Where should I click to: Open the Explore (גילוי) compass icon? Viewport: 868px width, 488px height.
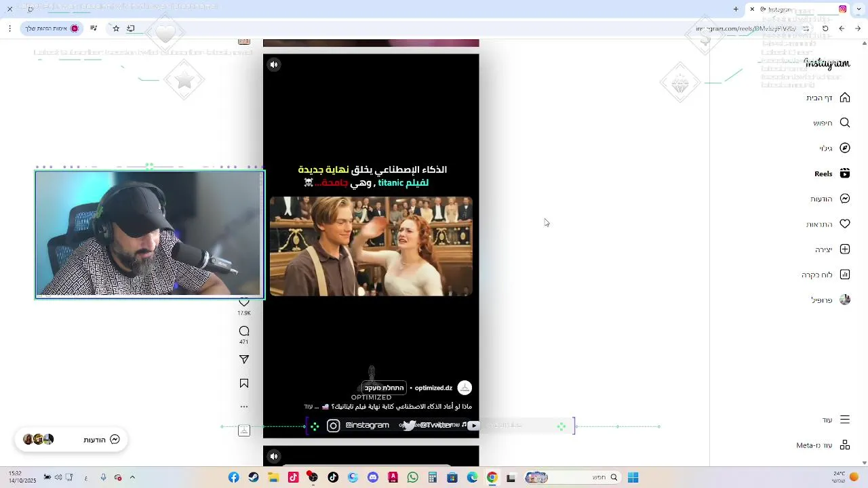(x=845, y=148)
